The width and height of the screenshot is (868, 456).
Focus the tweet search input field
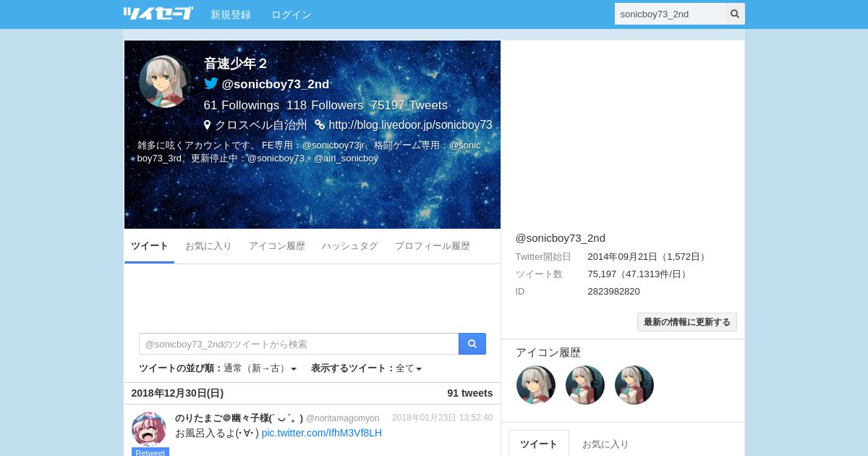[299, 344]
